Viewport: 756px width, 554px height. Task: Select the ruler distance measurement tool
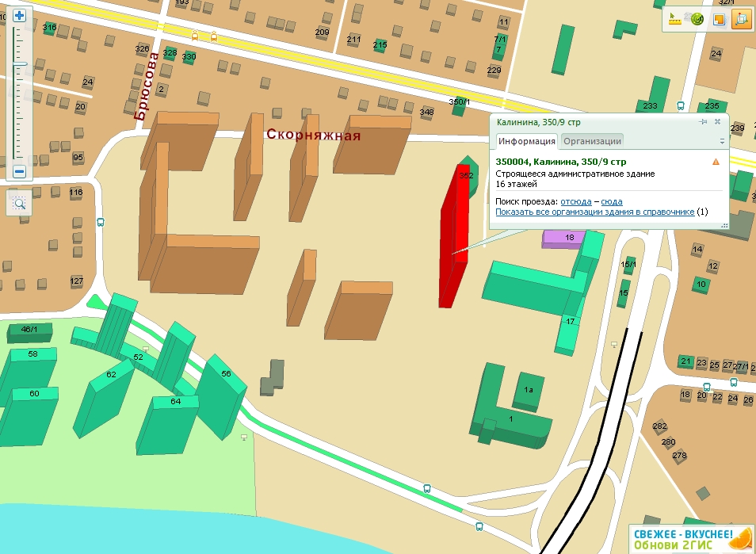click(675, 20)
